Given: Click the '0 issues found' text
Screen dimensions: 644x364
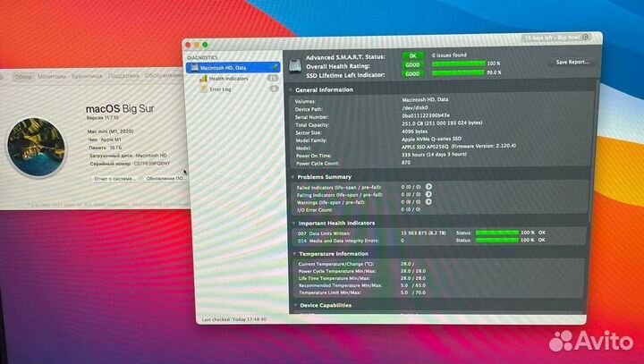Looking at the screenshot, I should coord(449,55).
